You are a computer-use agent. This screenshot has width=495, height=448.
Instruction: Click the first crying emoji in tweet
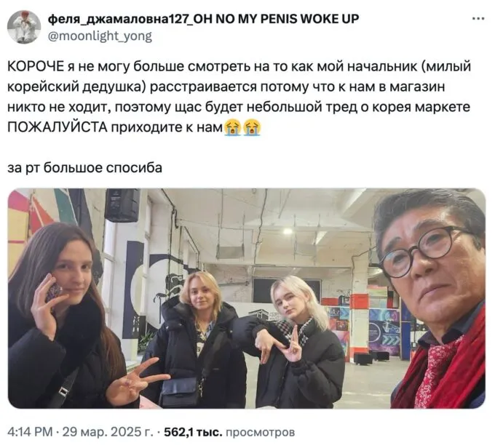pos(233,127)
